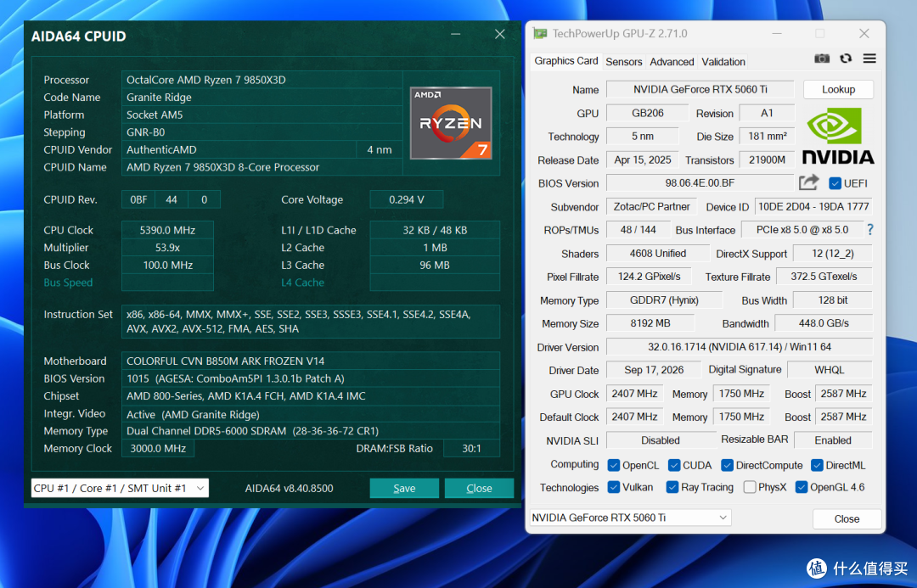Screen dimensions: 917x588
Task: Click the Close button in GPU-Z
Action: [x=847, y=518]
